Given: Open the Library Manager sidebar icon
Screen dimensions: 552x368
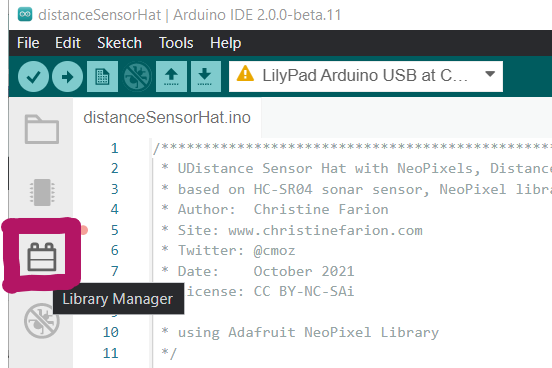Looking at the screenshot, I should click(42, 257).
